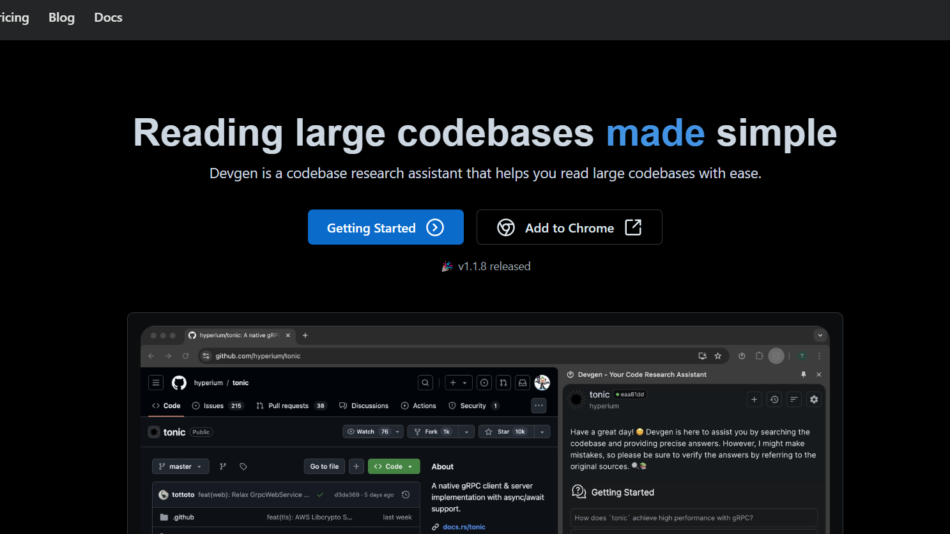Click the Devgen sort lines icon
The image size is (950, 534).
pyautogui.click(x=794, y=399)
